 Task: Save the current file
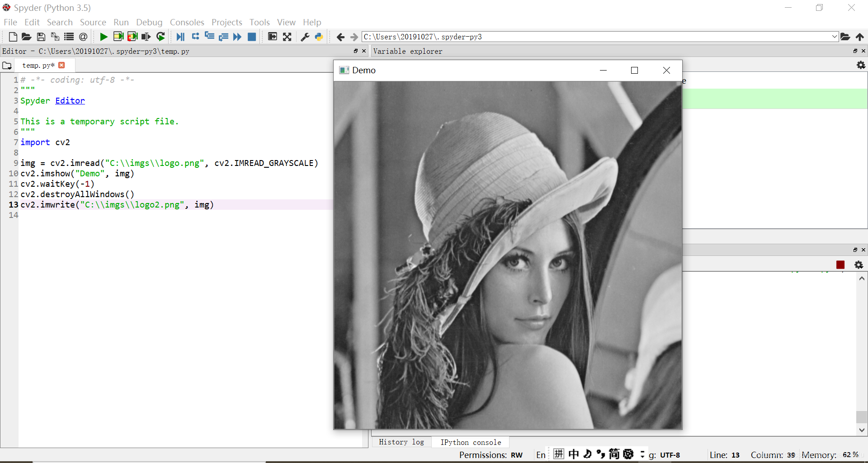(41, 37)
